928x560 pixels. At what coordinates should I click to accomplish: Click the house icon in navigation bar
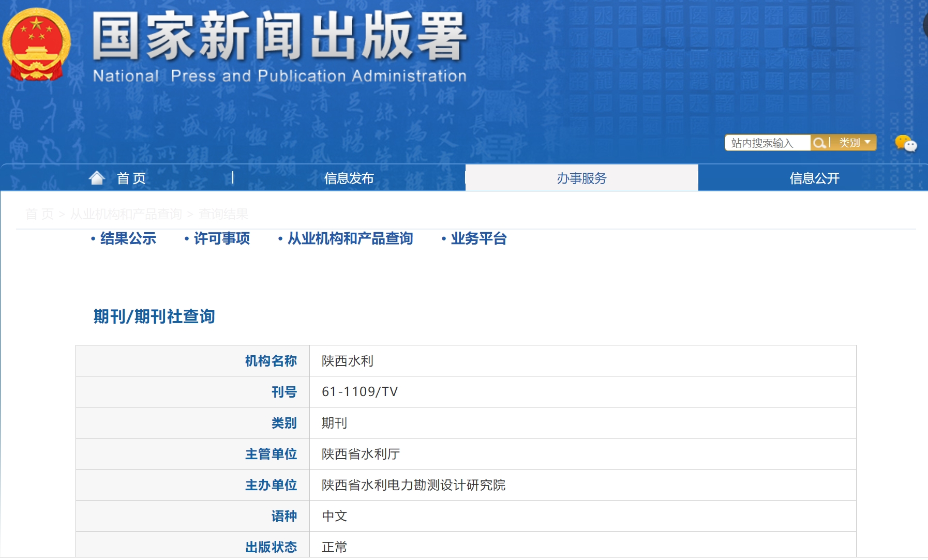point(97,178)
